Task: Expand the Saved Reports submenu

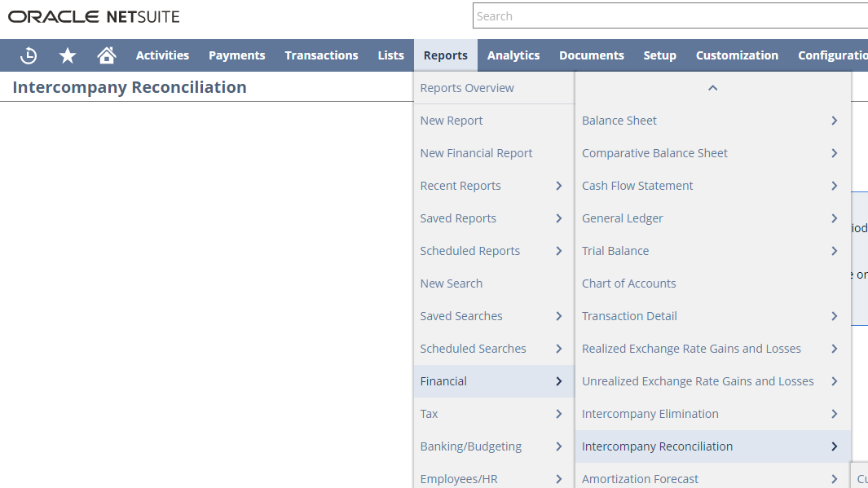Action: point(560,218)
